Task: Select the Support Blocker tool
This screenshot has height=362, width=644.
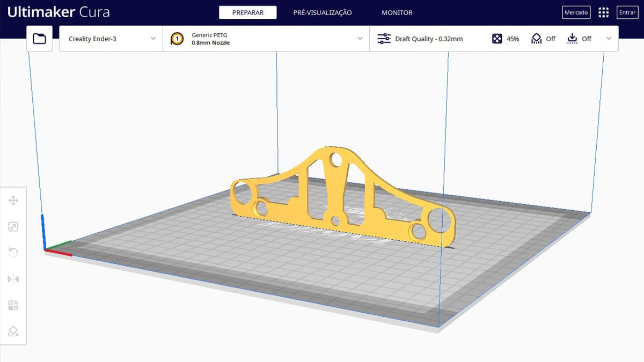Action: [13, 331]
